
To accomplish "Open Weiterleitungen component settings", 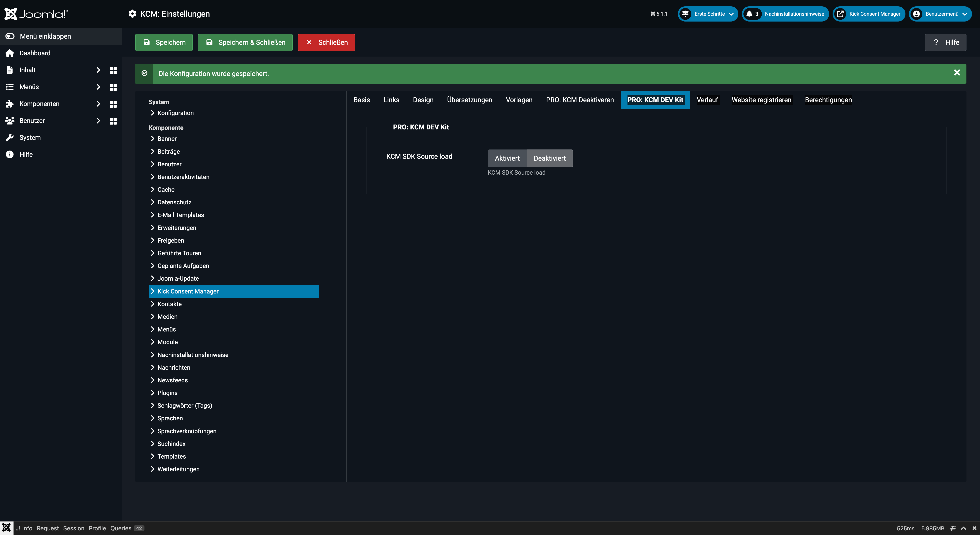I will pos(178,469).
